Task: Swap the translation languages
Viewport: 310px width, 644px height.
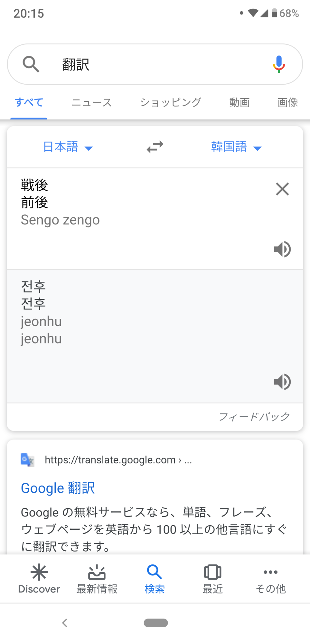Action: tap(155, 147)
